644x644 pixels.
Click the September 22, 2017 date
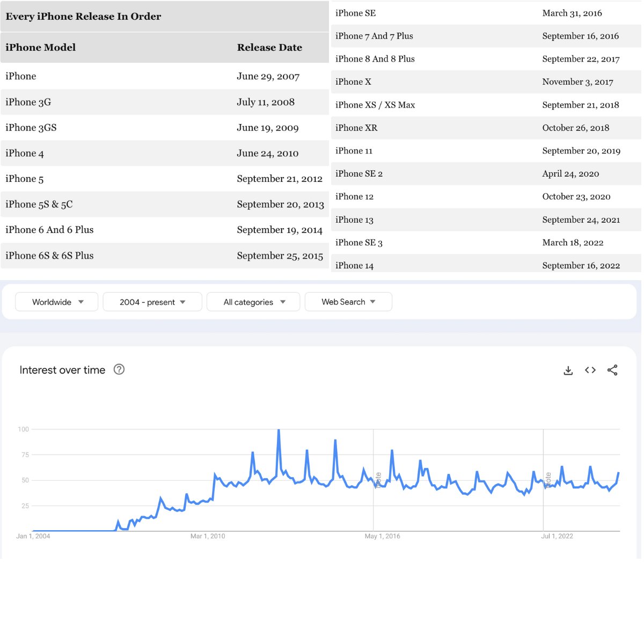[x=581, y=59]
